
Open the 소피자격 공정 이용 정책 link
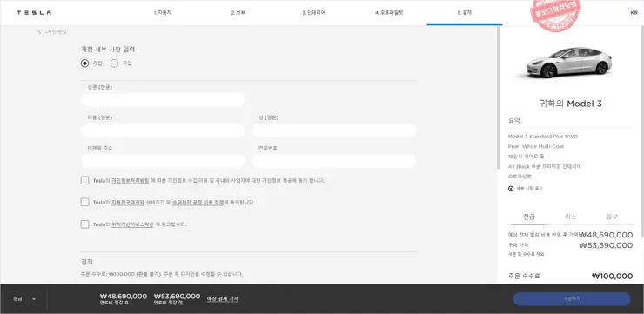(198, 203)
